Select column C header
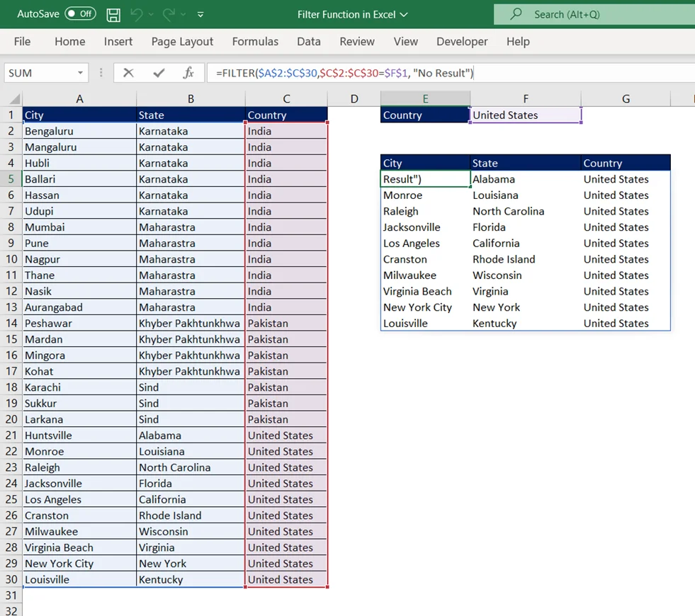Screen dimensions: 695x616 point(286,99)
